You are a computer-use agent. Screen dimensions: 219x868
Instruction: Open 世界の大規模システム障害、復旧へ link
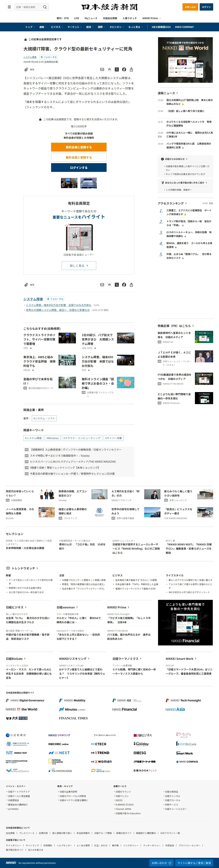click(58, 310)
